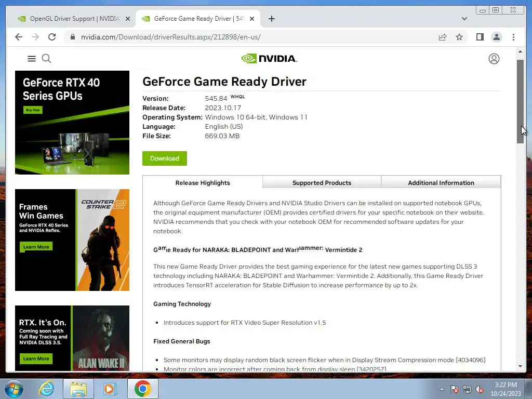Click the green Download button
Viewport: 532px width, 399px height.
(x=165, y=158)
